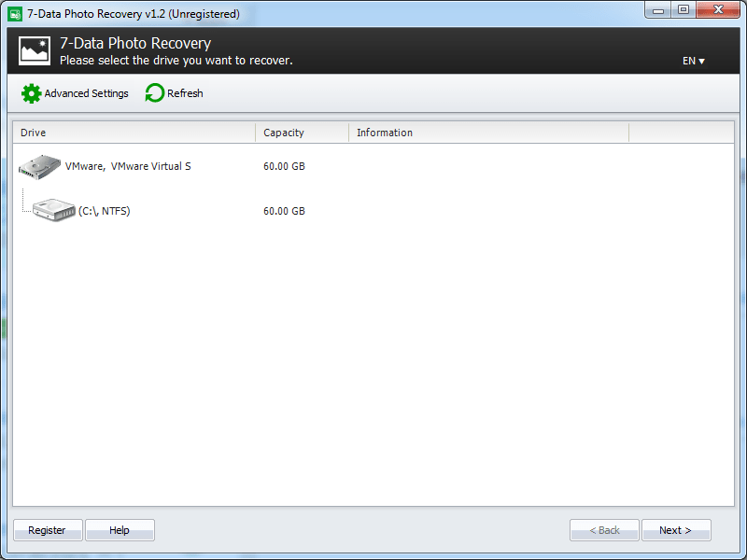Select the VMware Virtual S hard disk icon
The image size is (747, 560).
click(x=39, y=165)
